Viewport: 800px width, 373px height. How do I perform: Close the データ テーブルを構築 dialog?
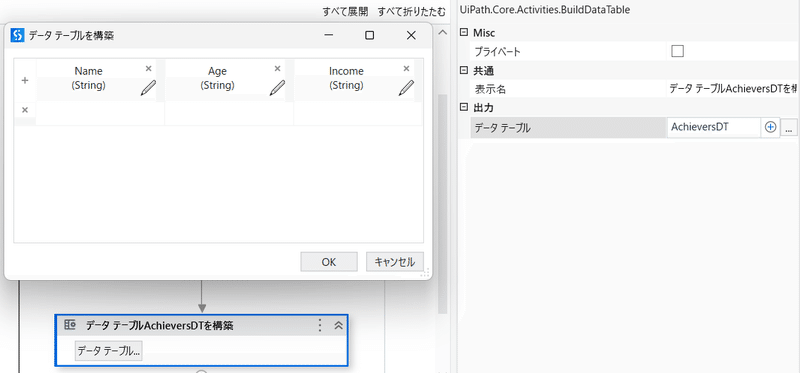point(411,35)
